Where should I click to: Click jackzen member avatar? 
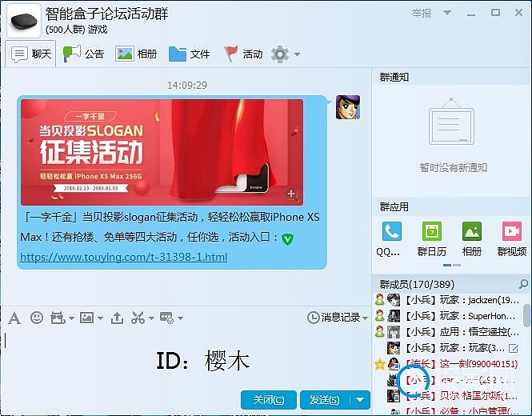click(394, 300)
